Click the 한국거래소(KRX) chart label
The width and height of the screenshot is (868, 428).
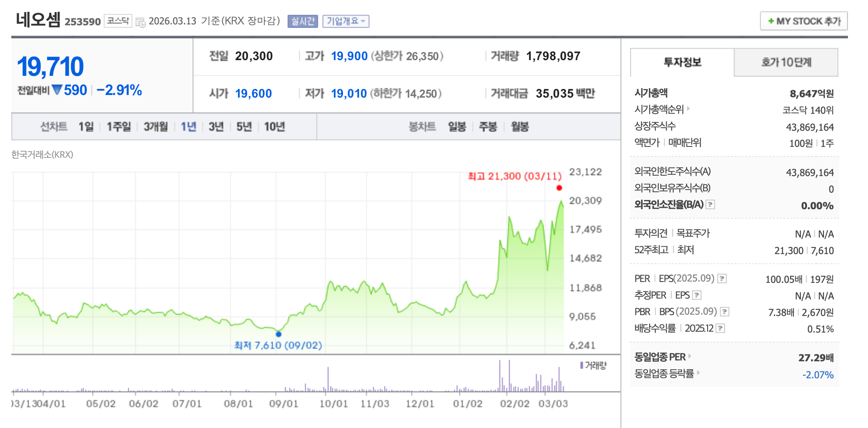42,155
